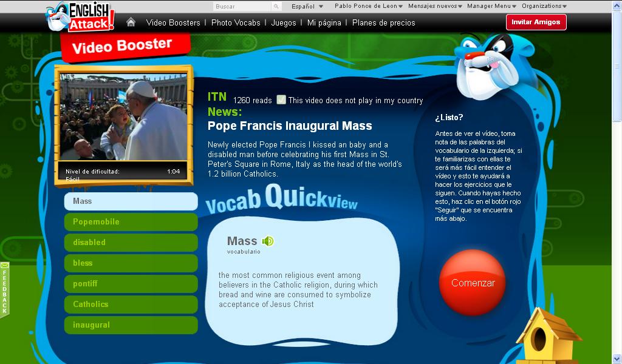The image size is (622, 364).
Task: Open Photo Vocabs section
Action: 236,23
